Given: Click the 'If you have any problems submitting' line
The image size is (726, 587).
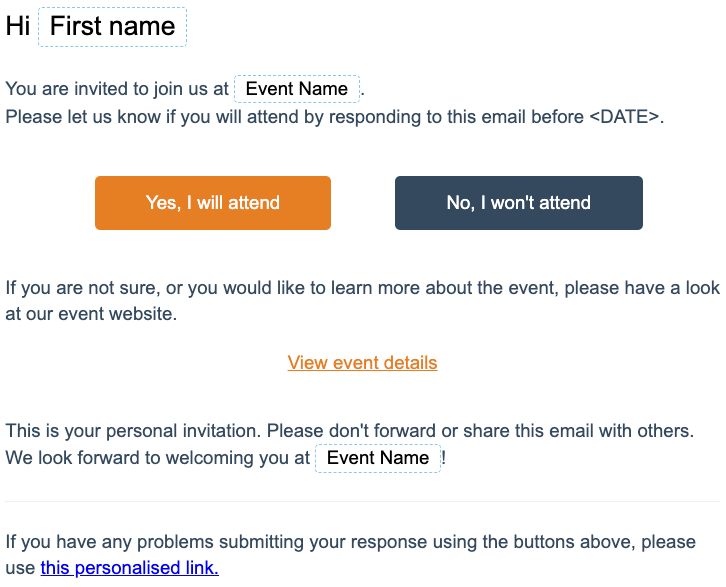Looking at the screenshot, I should click(350, 542).
